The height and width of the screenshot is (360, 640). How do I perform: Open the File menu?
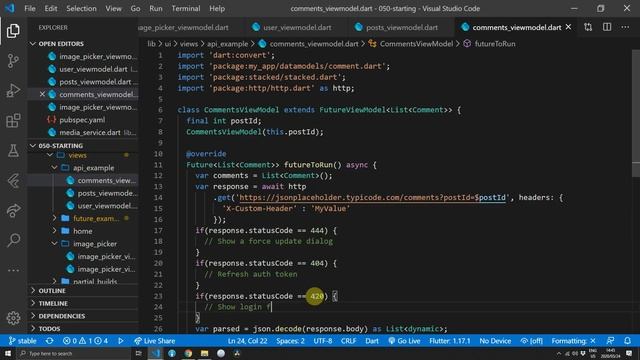[30, 9]
